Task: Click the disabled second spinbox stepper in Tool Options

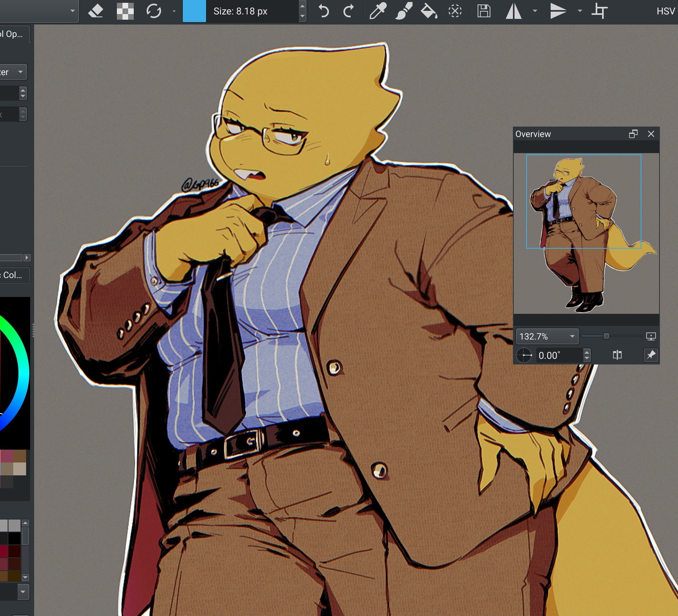Action: [23, 115]
